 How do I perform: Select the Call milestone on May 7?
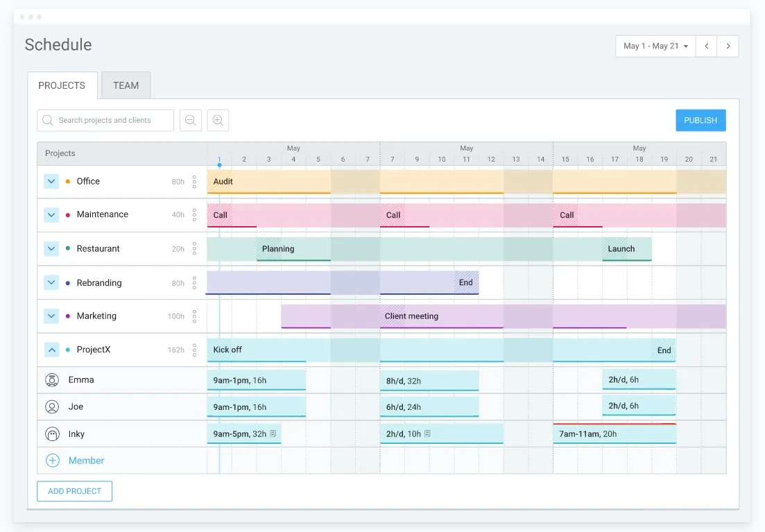click(x=393, y=215)
